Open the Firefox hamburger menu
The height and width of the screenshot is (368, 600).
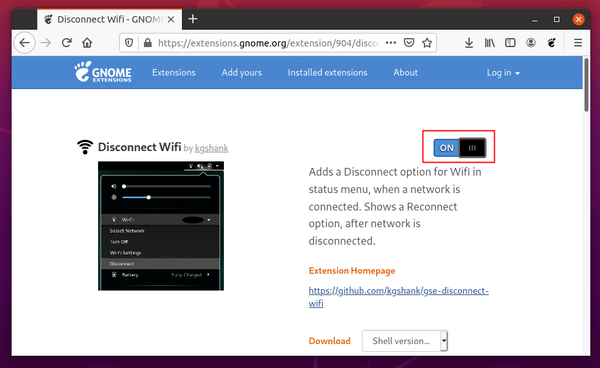(x=578, y=43)
